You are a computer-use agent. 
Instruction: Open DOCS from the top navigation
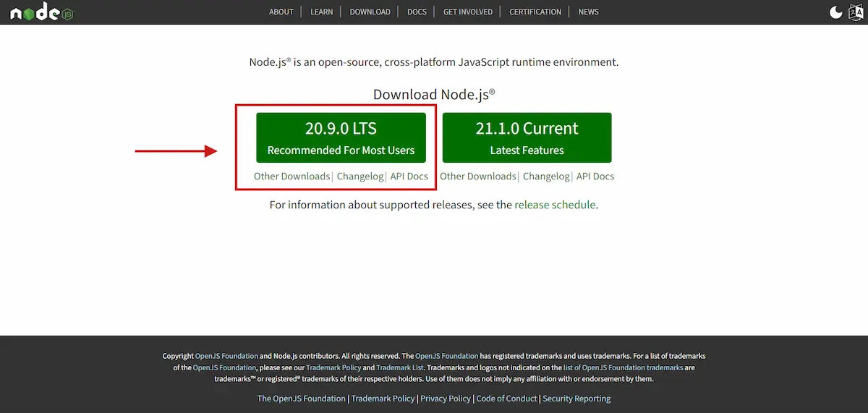point(417,12)
